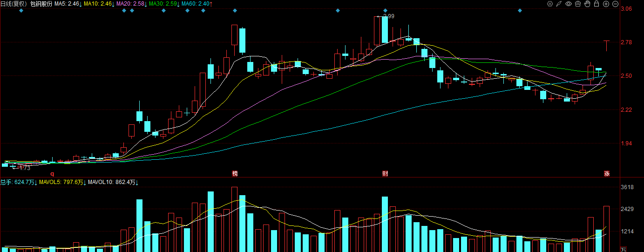Zoom out with the minus icon
This screenshot has height=252, width=644.
coord(615,4)
